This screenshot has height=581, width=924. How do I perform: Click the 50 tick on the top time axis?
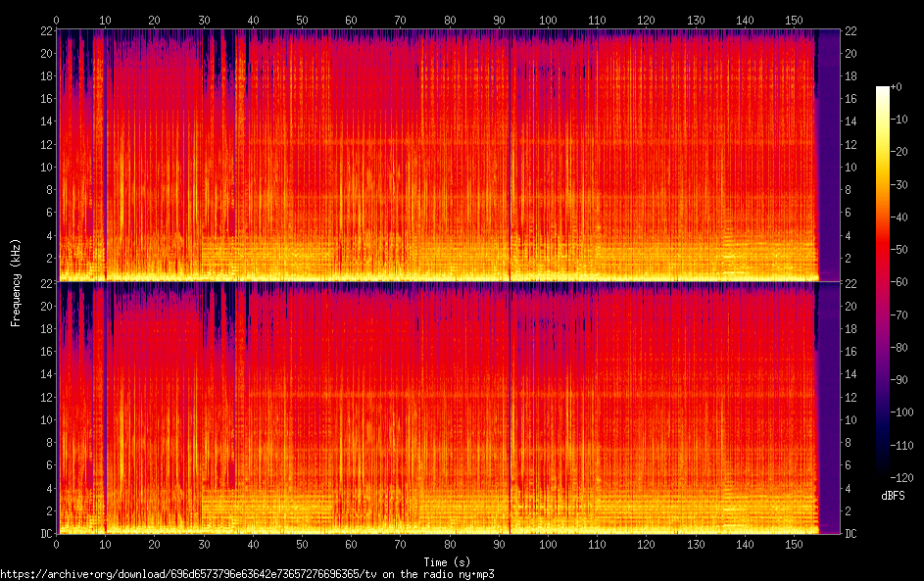(302, 20)
